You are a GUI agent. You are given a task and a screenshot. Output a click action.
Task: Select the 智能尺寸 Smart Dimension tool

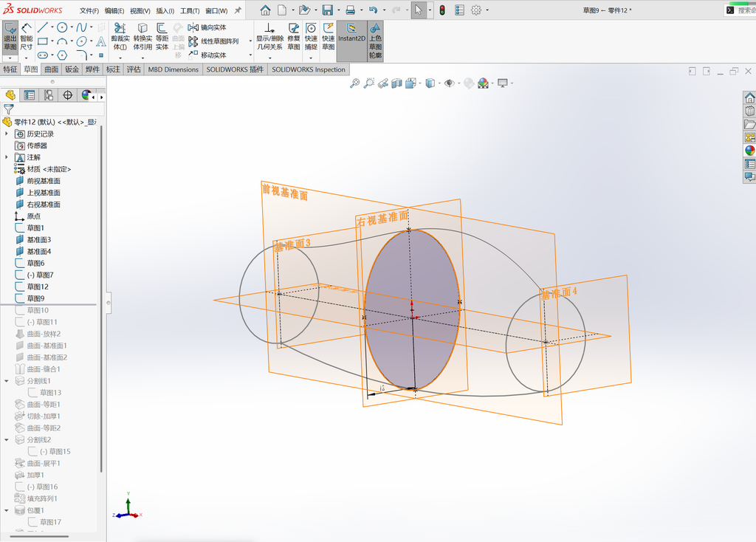tap(27, 37)
